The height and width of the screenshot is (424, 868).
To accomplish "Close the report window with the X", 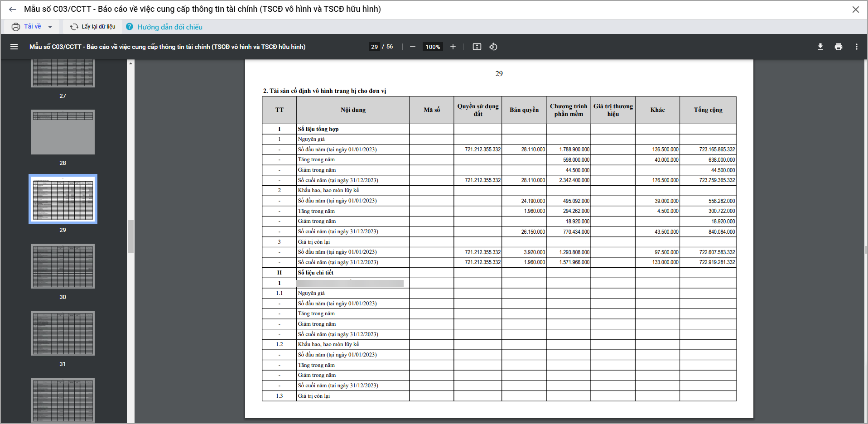I will click(855, 10).
